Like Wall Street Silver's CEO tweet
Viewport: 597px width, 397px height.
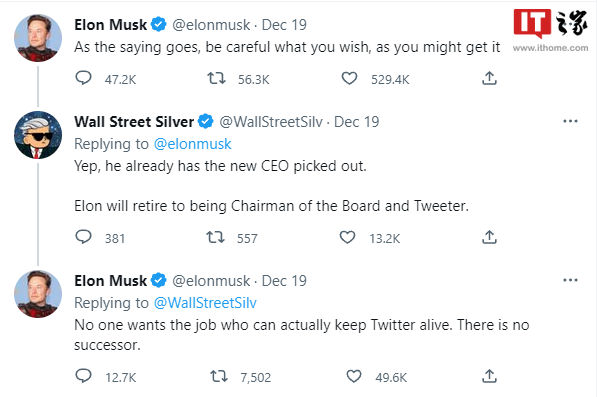[x=347, y=237]
